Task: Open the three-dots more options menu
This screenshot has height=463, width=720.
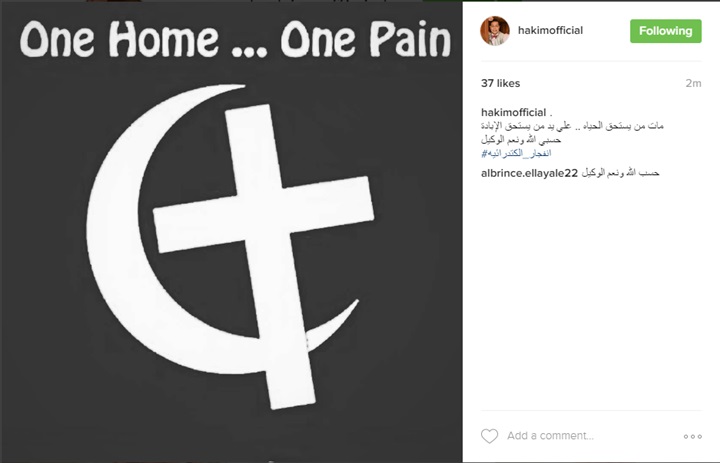Action: 692,436
